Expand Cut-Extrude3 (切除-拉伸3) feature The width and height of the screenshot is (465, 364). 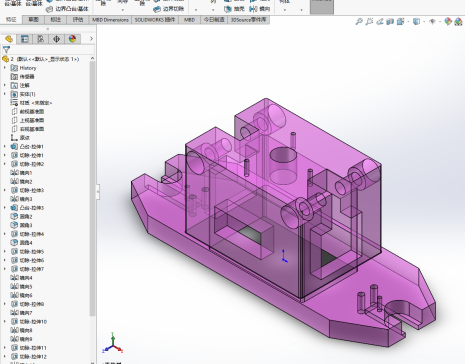point(5,190)
